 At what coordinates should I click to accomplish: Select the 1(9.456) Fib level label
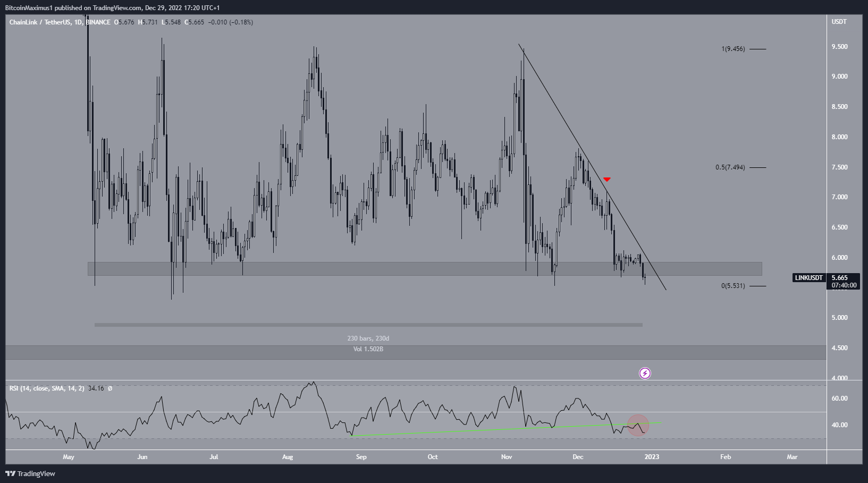coord(734,49)
